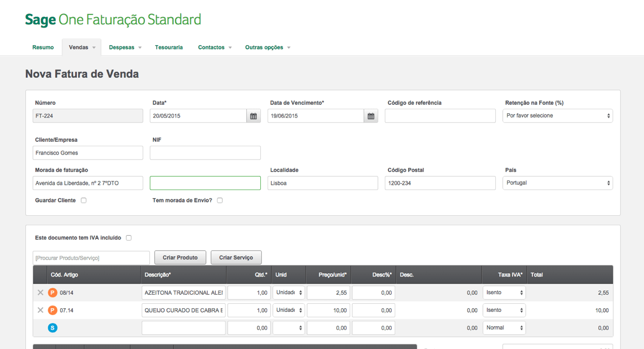Remove the AZEITONA TRADICIONAL line with X icon
The height and width of the screenshot is (349, 644).
[x=40, y=293]
